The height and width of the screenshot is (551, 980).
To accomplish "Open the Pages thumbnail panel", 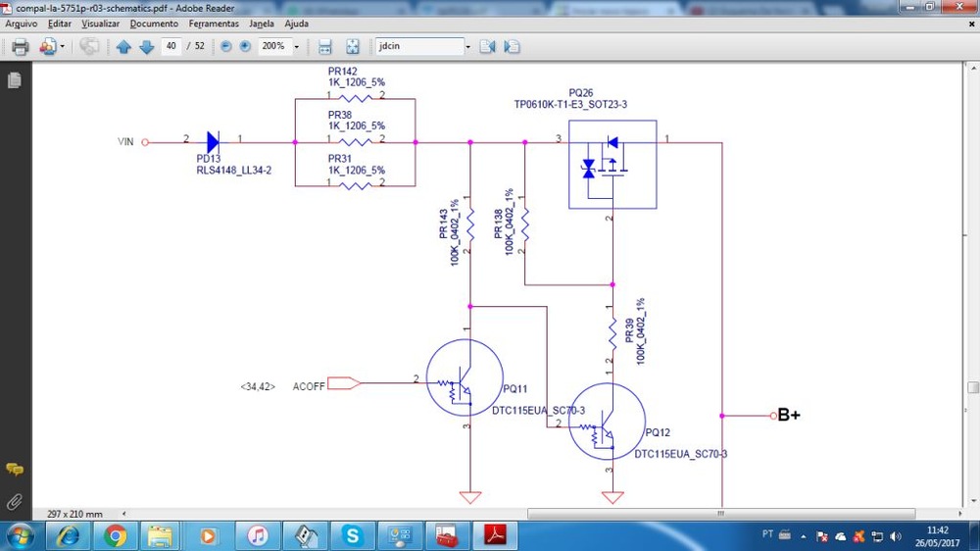I will coord(15,80).
